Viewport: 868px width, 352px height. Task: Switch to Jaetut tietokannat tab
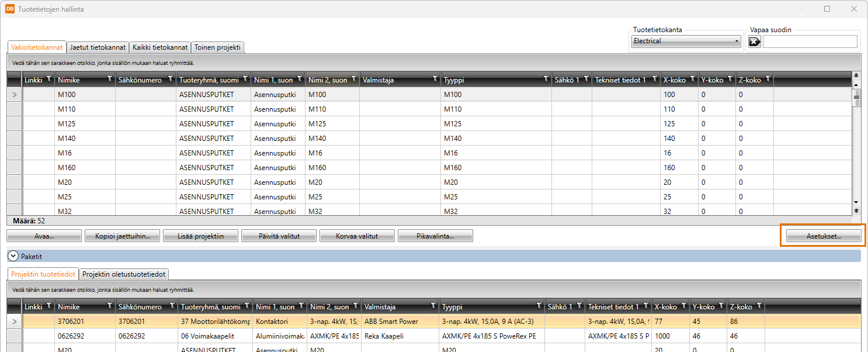click(x=98, y=47)
